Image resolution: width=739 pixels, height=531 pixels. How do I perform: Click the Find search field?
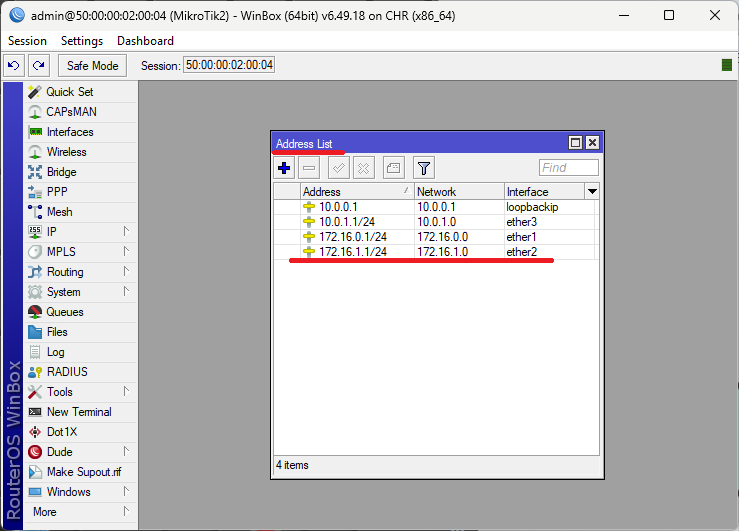pyautogui.click(x=568, y=168)
